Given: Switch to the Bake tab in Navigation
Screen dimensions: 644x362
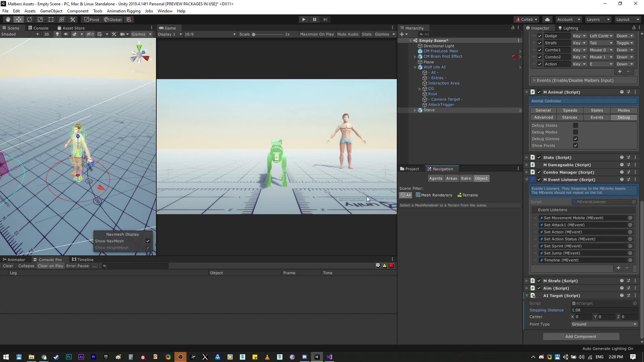Looking at the screenshot, I should 466,178.
